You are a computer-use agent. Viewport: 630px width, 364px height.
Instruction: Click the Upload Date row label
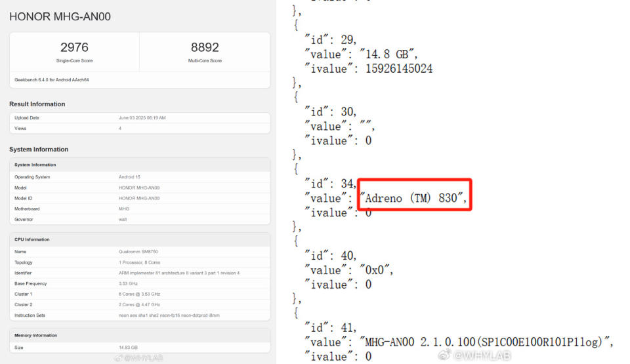27,117
